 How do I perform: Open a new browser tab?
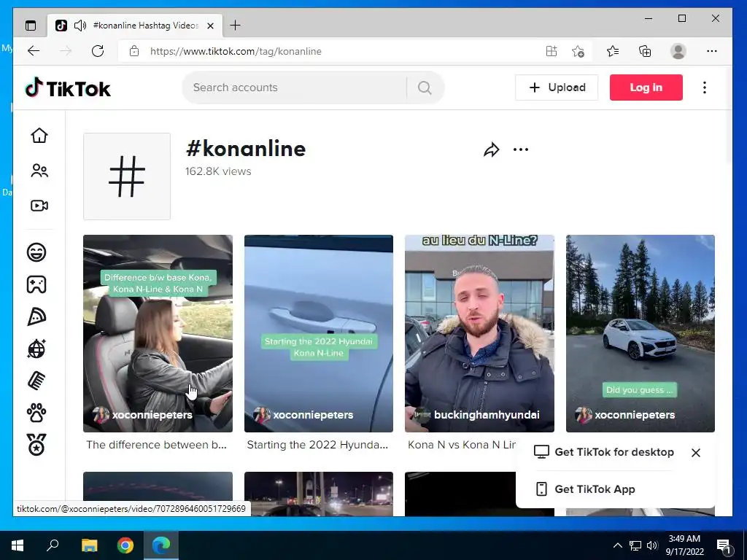point(235,26)
